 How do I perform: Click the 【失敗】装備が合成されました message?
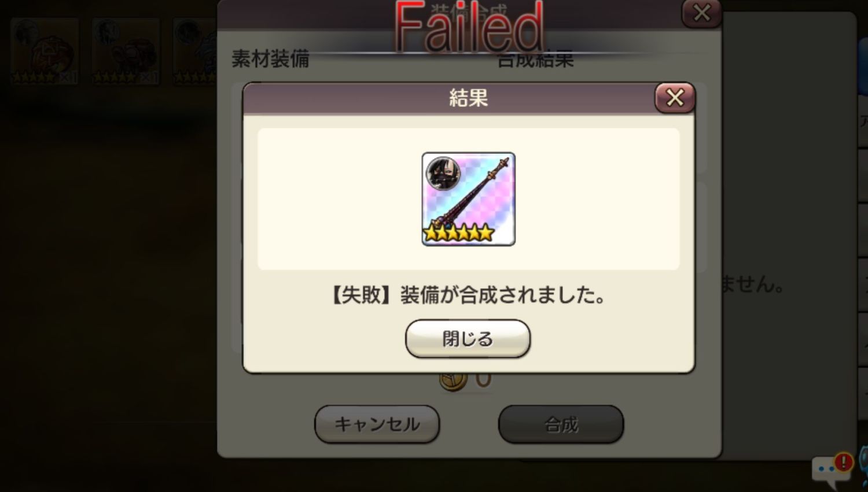[x=468, y=295]
